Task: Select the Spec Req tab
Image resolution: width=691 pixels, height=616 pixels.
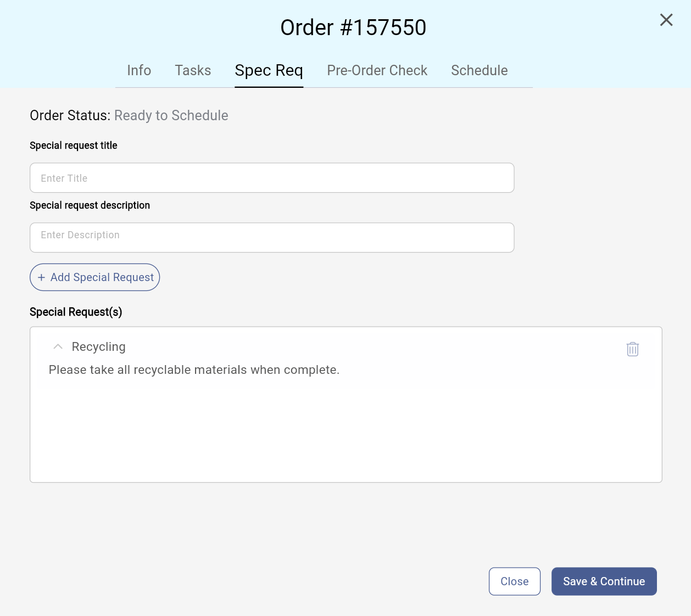Action: (269, 71)
